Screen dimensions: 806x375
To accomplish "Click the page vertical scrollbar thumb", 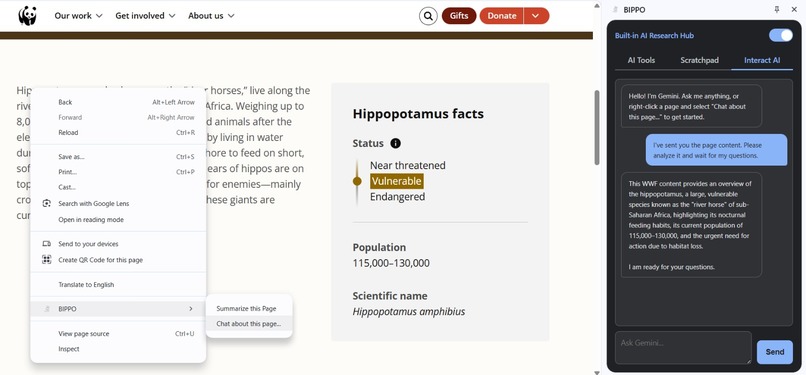I will pos(597,128).
